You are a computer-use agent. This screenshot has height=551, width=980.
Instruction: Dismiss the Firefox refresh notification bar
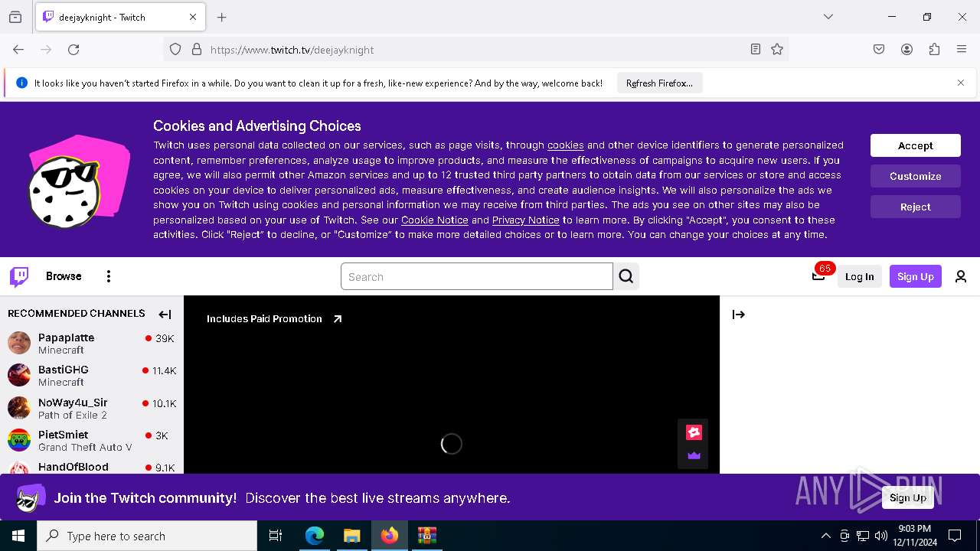pyautogui.click(x=961, y=83)
